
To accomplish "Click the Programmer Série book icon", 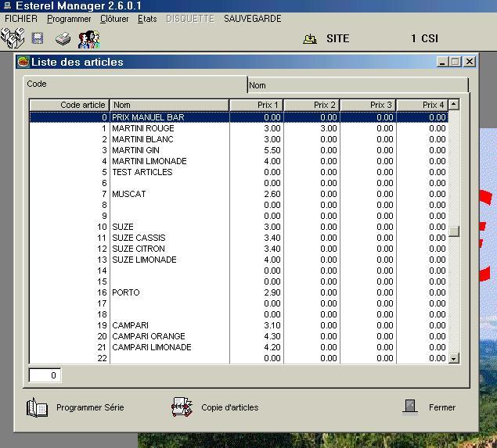I will coord(37,407).
